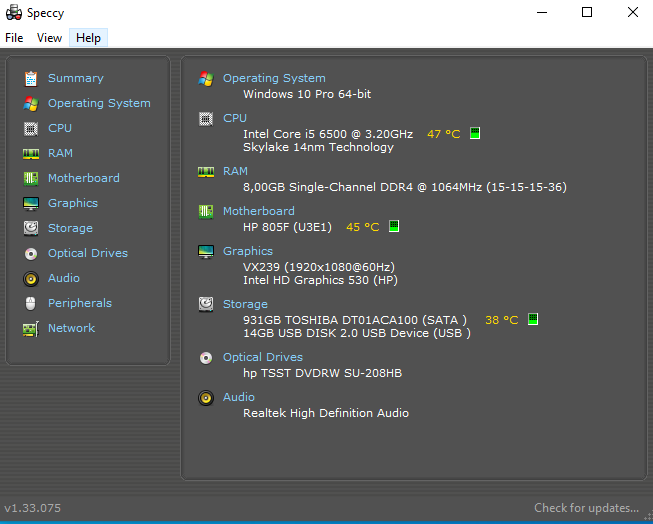
Task: Open Storage section in sidebar
Action: click(70, 228)
